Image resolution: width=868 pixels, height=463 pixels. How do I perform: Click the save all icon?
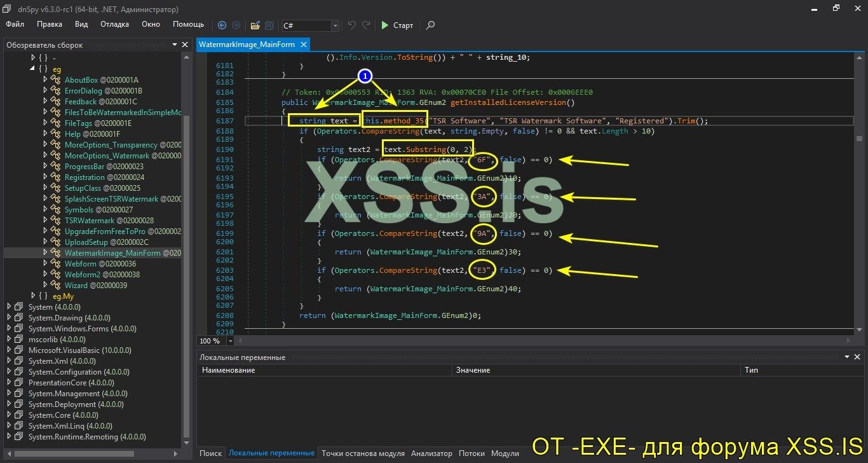point(269,25)
